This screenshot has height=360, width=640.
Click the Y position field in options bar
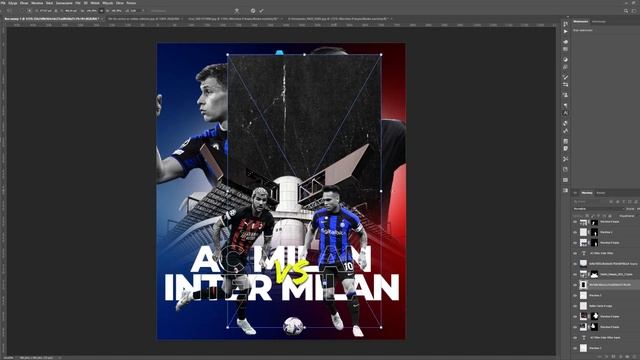pyautogui.click(x=70, y=11)
